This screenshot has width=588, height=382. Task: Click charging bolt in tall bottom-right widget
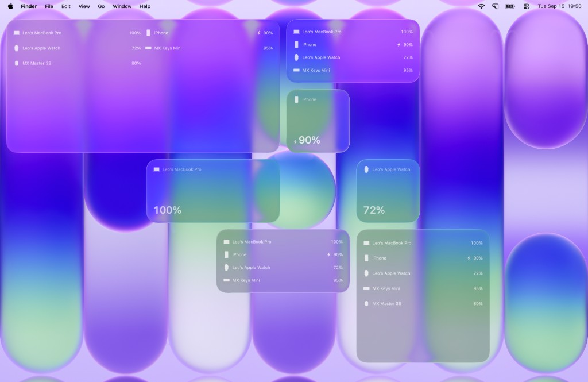(469, 258)
